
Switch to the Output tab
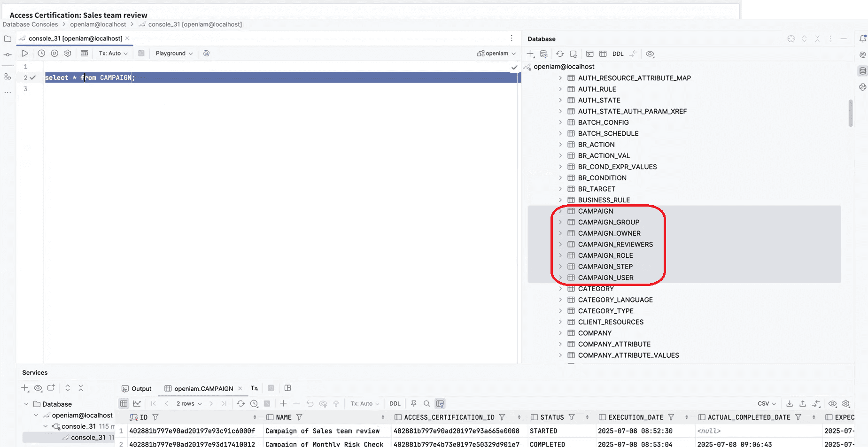click(x=137, y=389)
